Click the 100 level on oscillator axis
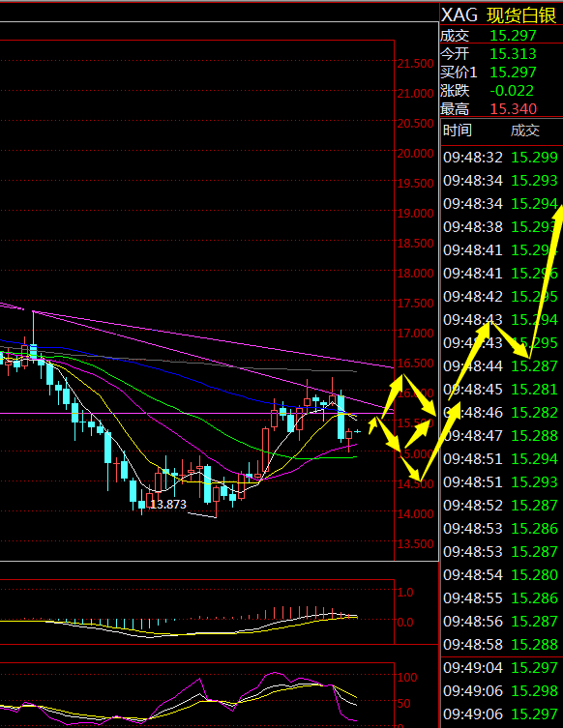 click(x=407, y=678)
